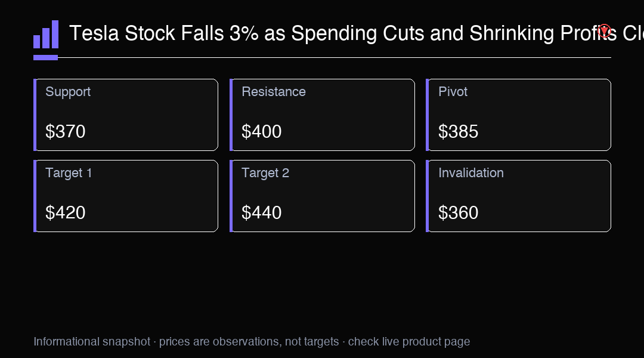
Task: Select the Support card label
Action: (68, 92)
